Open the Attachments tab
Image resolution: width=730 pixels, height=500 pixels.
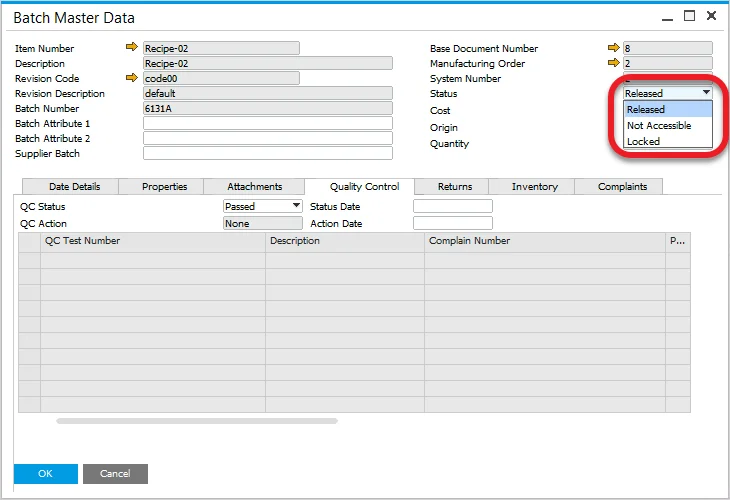click(254, 187)
